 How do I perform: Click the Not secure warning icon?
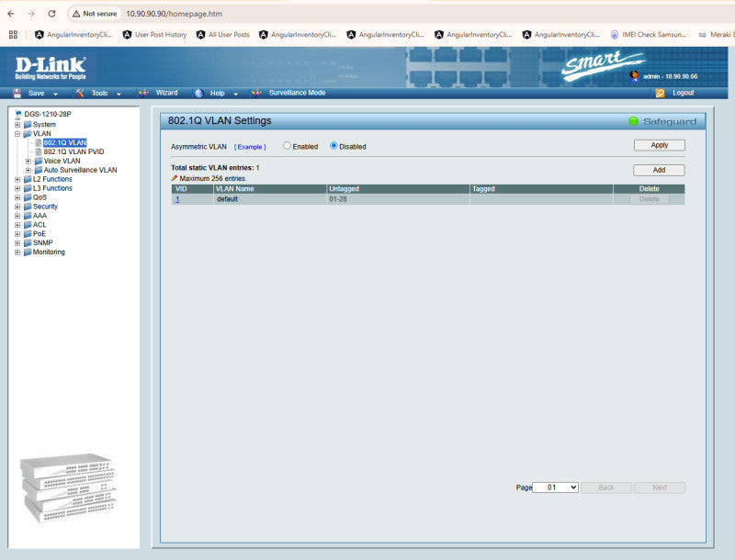pos(76,14)
